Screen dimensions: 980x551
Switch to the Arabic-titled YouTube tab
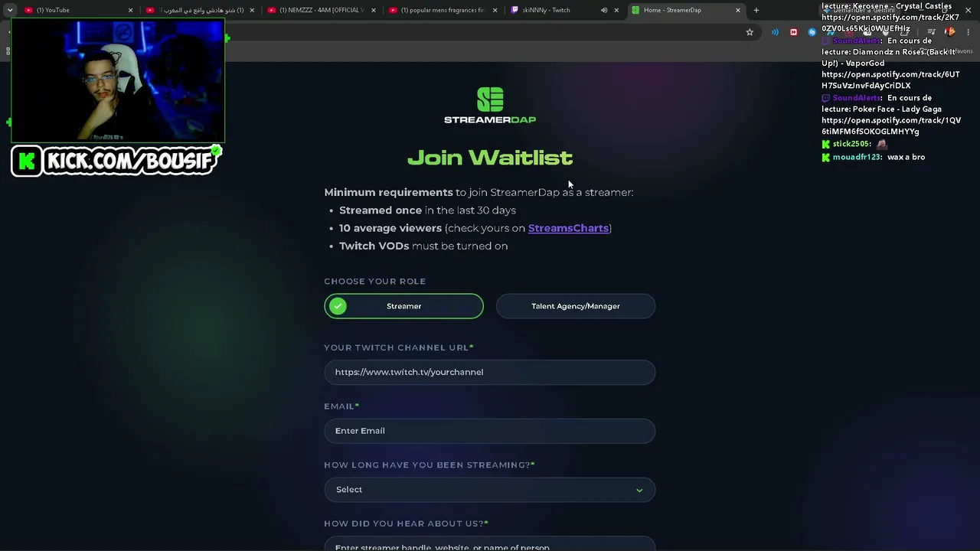click(x=200, y=10)
